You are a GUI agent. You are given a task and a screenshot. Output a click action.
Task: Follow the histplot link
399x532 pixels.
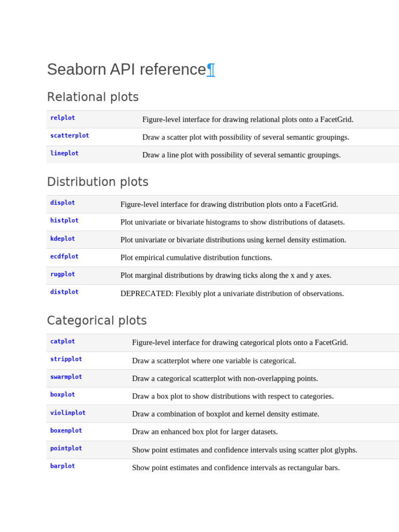64,220
